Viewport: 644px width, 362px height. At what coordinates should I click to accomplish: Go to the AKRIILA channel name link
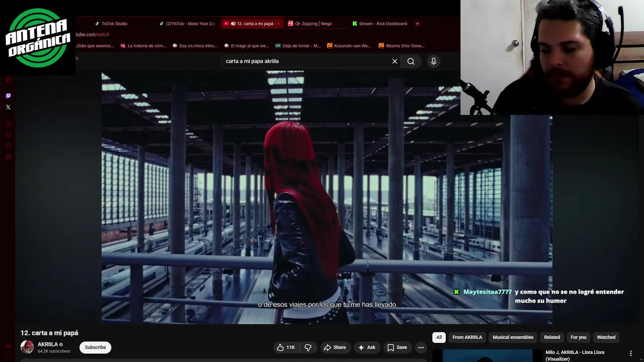point(48,344)
